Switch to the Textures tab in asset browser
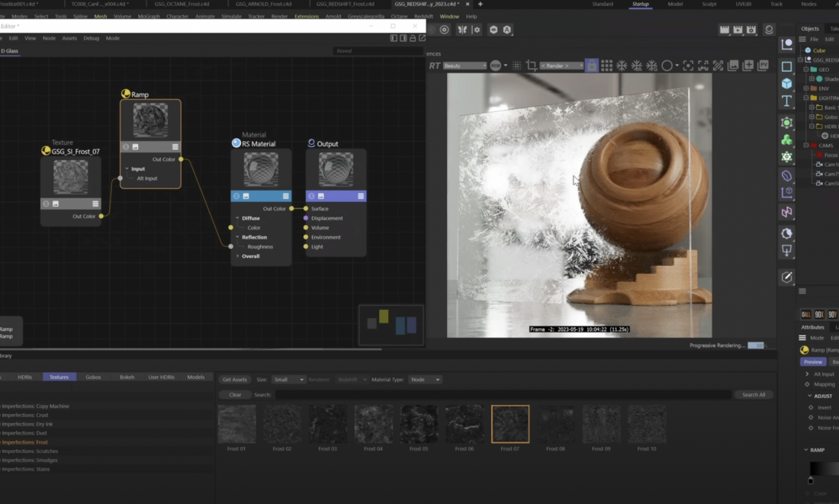Image resolution: width=839 pixels, height=504 pixels. (x=59, y=377)
